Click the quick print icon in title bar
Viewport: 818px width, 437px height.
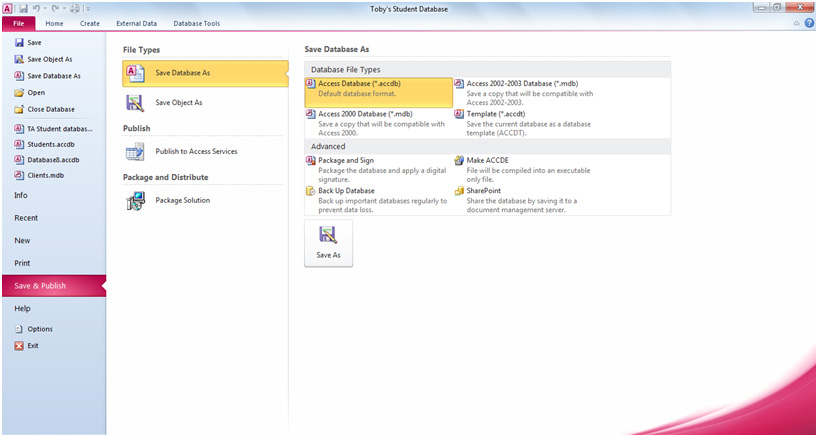tap(75, 9)
